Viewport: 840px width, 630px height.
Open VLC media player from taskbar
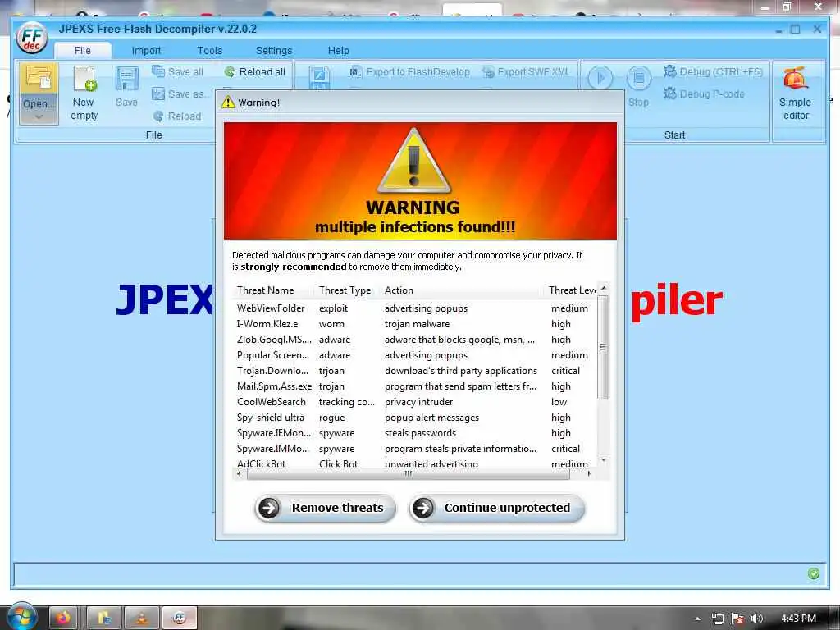(142, 619)
